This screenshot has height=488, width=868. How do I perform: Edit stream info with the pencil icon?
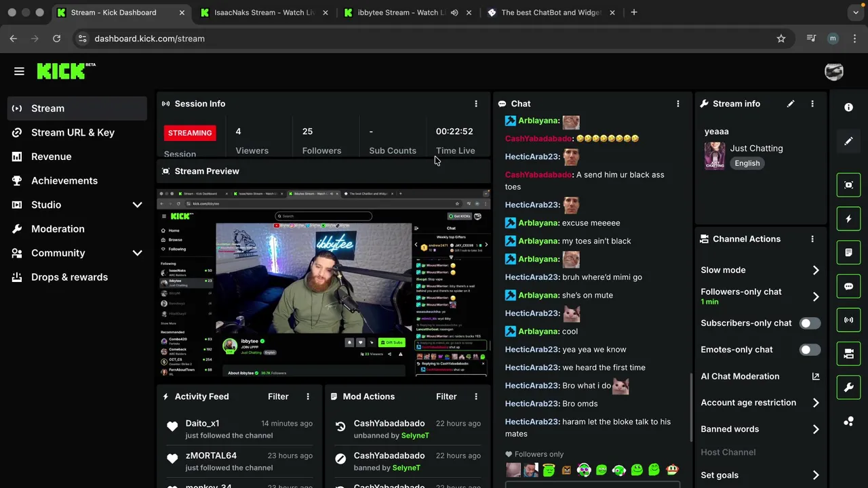tap(791, 104)
